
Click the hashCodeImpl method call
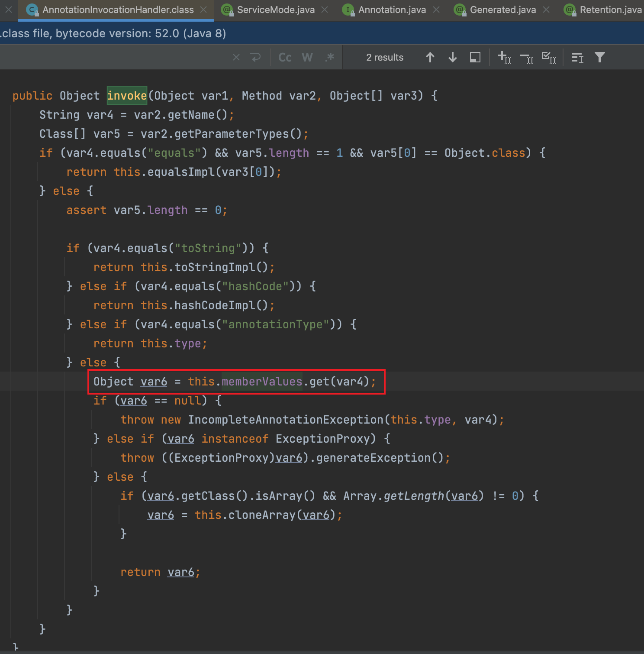pos(215,305)
